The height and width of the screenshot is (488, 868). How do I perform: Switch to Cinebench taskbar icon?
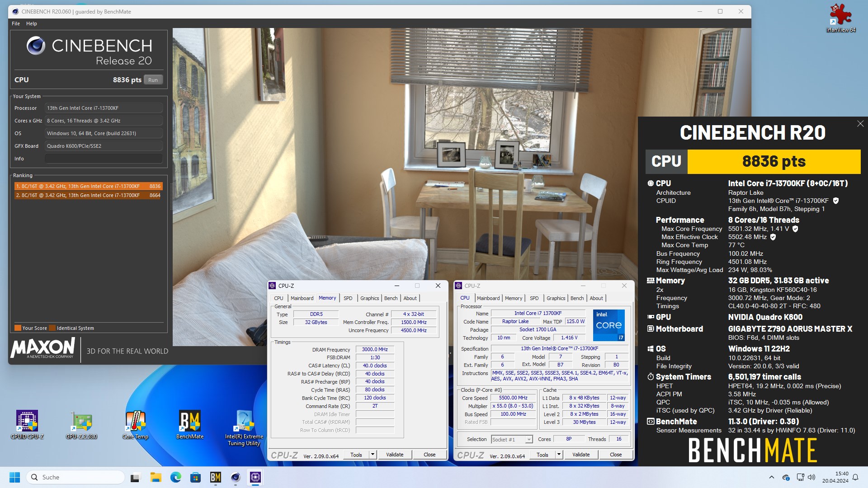(x=235, y=477)
